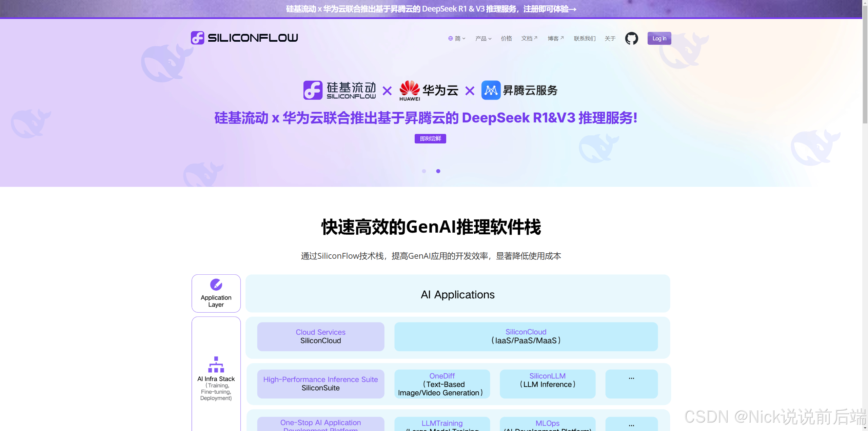Click the Ascend cloud service logo

click(x=519, y=90)
